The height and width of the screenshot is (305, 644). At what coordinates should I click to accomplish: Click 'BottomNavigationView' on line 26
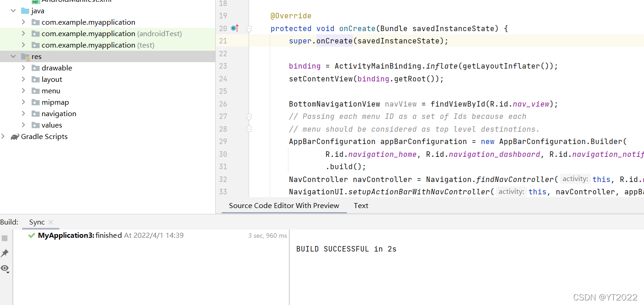tap(335, 104)
